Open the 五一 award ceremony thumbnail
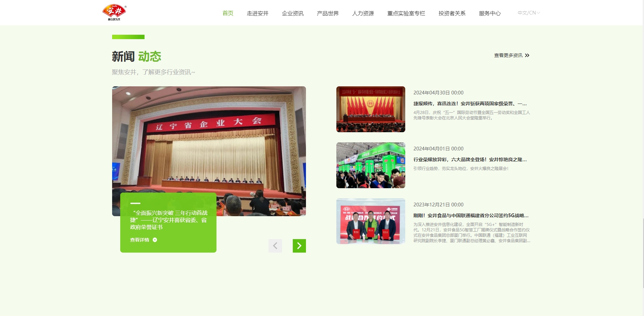This screenshot has height=316, width=644. point(371,109)
